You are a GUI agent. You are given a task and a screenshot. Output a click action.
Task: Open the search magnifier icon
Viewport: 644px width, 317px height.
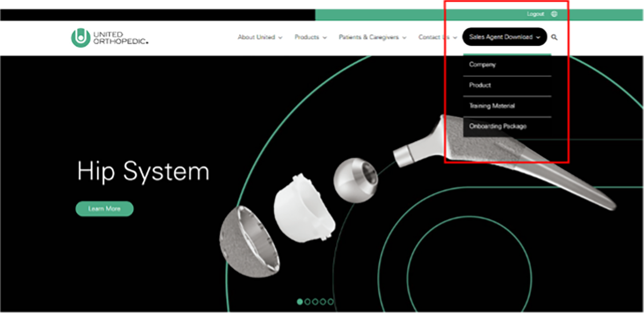[554, 38]
